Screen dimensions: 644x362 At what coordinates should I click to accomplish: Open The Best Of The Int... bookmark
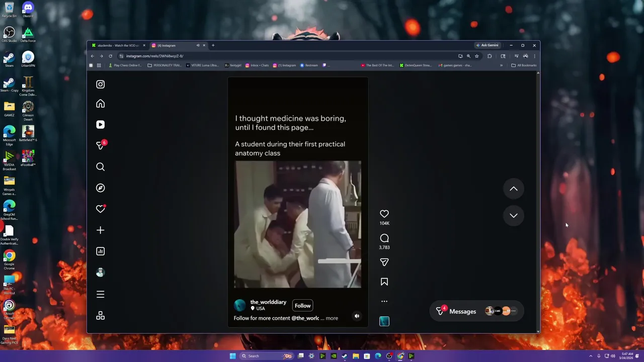coord(377,65)
